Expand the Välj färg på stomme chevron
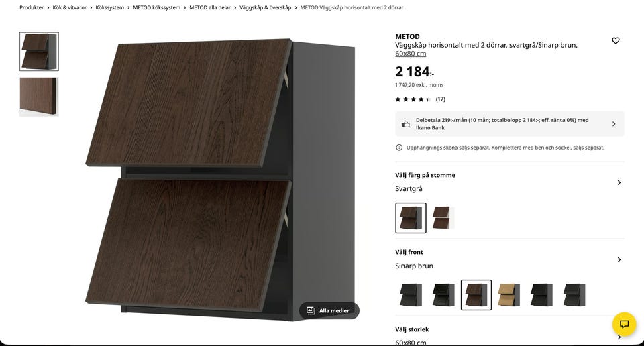The image size is (644, 346). (x=619, y=182)
